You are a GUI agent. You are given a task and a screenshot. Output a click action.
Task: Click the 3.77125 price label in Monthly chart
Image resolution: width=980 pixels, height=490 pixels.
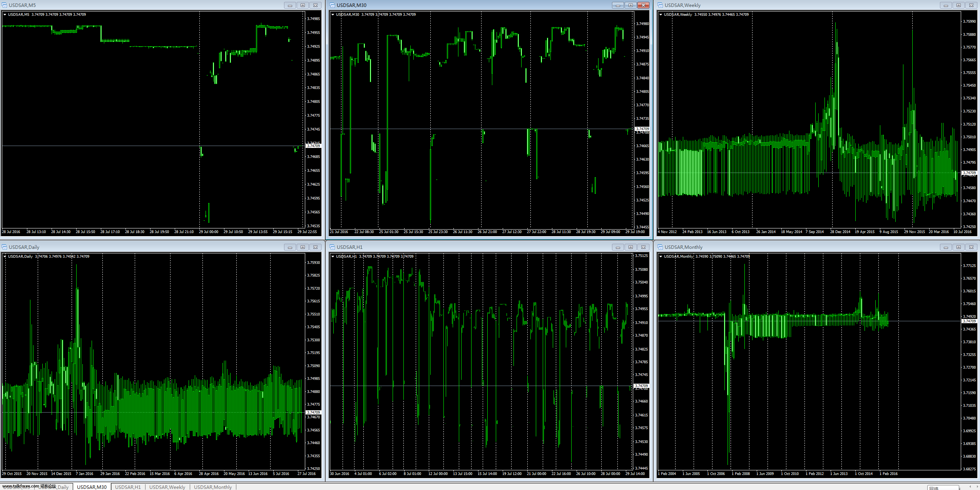pyautogui.click(x=969, y=266)
